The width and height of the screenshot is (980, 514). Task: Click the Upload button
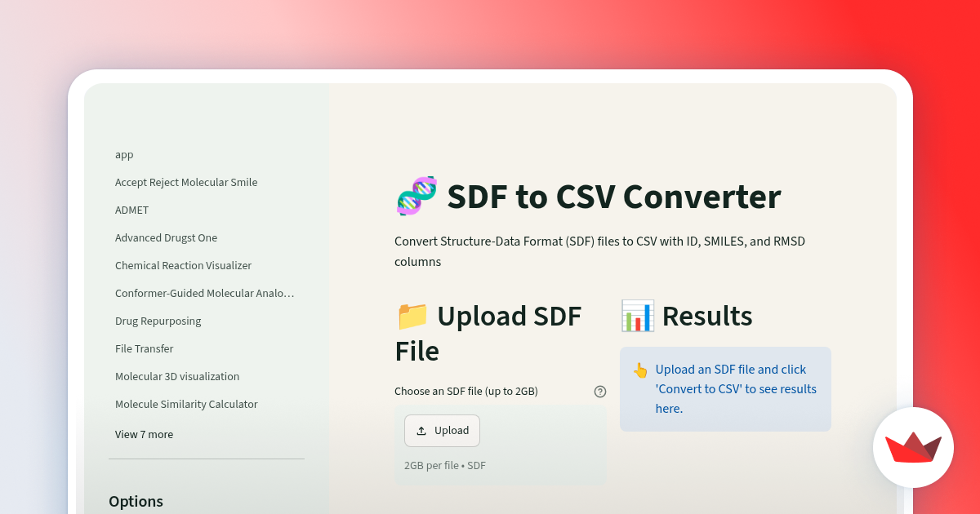pyautogui.click(x=442, y=431)
